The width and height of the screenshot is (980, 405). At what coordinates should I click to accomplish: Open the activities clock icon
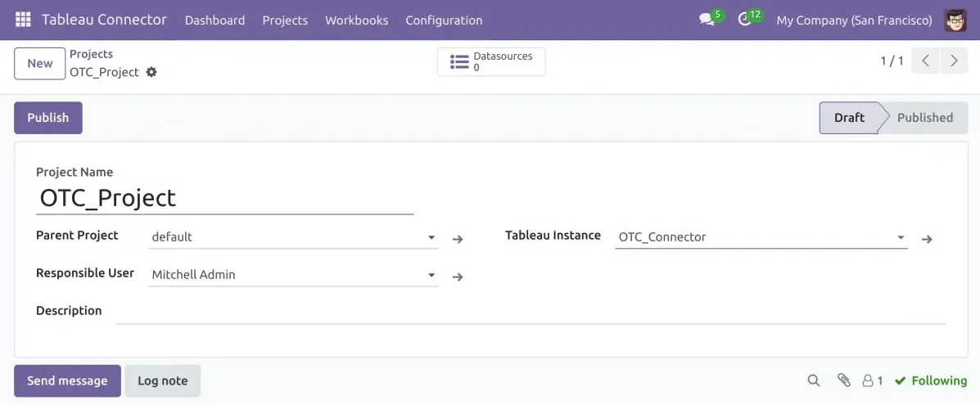(743, 20)
